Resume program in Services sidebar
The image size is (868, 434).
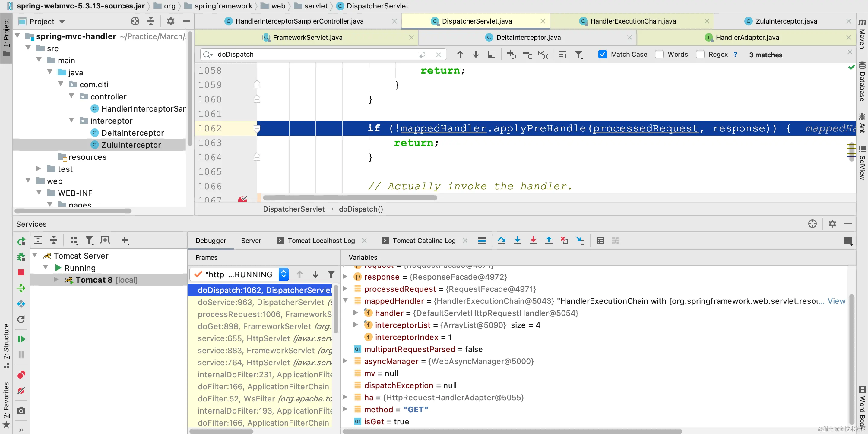21,339
